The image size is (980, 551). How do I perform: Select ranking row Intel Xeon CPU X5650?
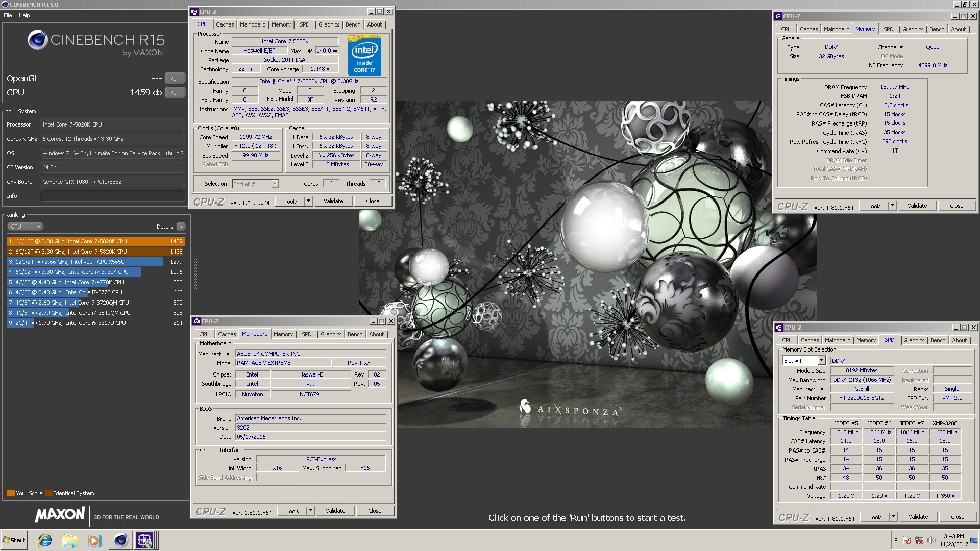[x=96, y=262]
